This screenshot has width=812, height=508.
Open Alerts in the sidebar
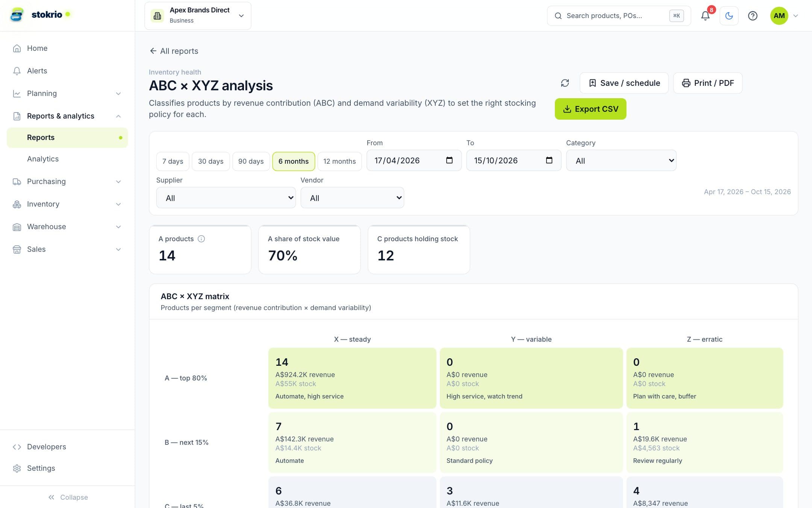pos(67,71)
